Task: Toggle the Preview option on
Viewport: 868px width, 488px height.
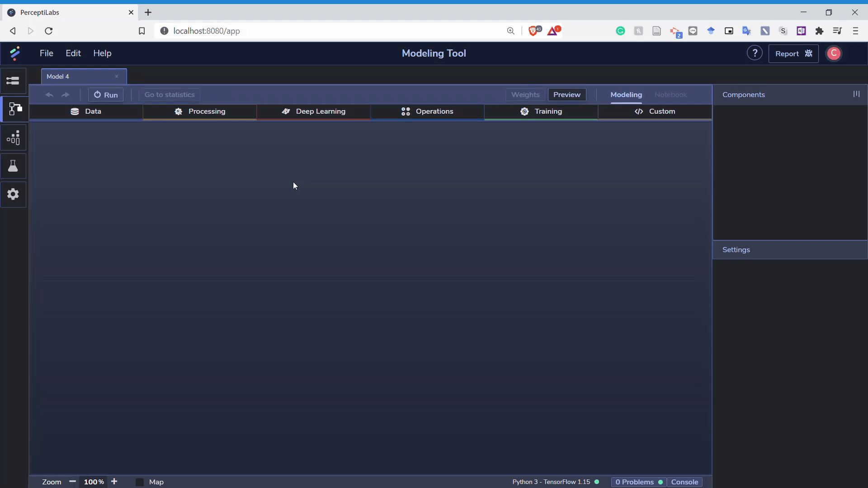Action: tap(566, 95)
